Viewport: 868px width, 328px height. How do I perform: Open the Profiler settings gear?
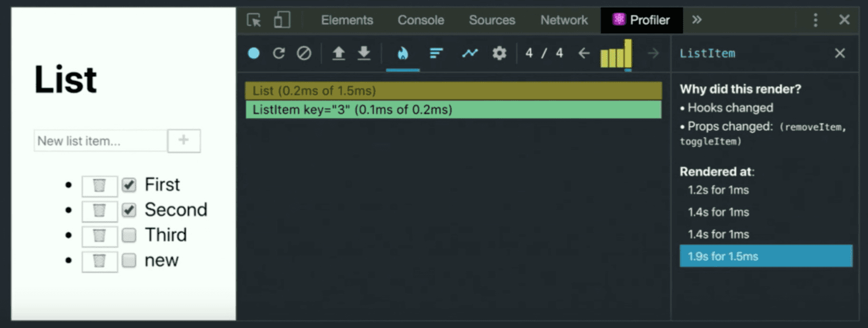(x=499, y=53)
